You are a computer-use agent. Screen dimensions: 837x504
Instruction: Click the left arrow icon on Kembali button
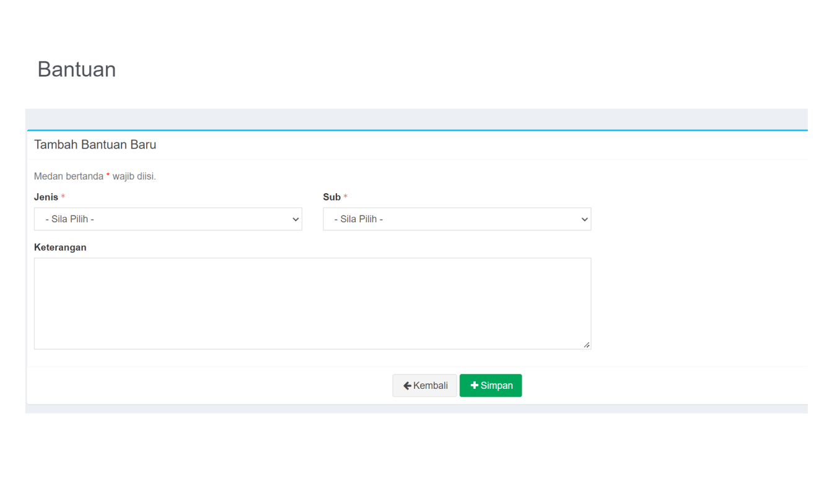tap(407, 385)
